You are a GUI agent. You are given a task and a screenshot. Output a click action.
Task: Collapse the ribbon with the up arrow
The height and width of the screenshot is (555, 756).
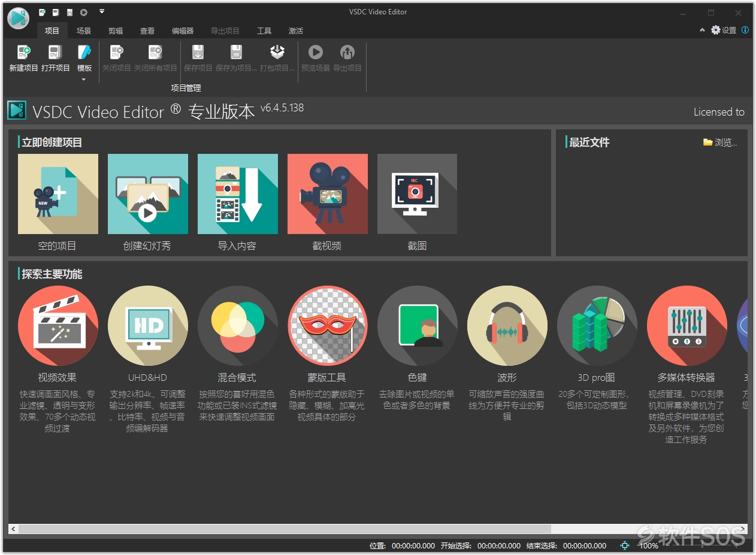[703, 30]
